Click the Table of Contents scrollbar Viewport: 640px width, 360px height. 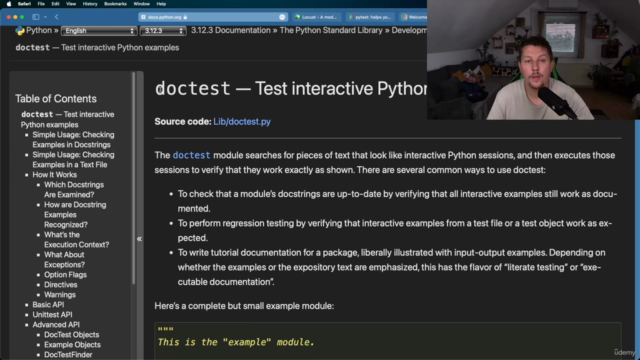coord(133,178)
